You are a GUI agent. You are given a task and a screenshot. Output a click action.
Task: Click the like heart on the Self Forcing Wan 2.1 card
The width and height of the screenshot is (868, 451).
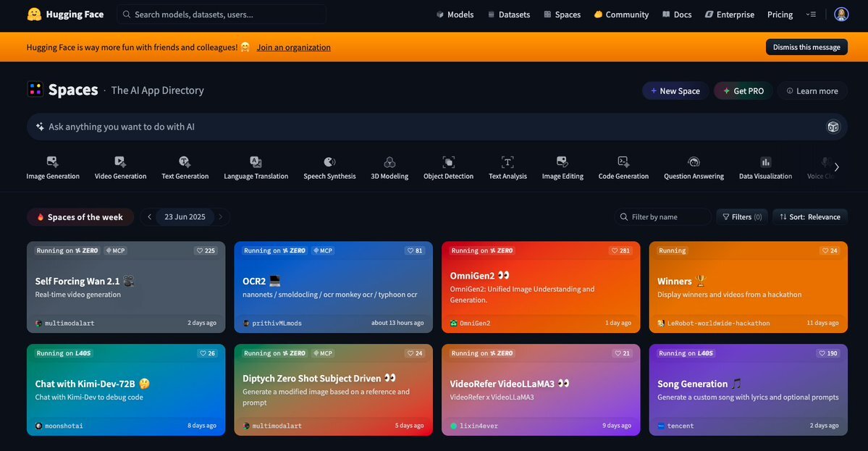click(x=200, y=250)
